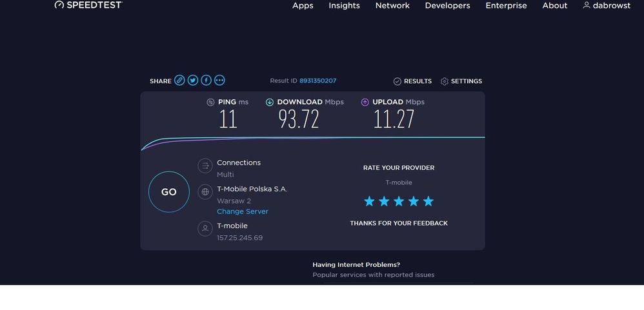Click the Speedtest logo
Screen dimensions: 644x310
[88, 5]
